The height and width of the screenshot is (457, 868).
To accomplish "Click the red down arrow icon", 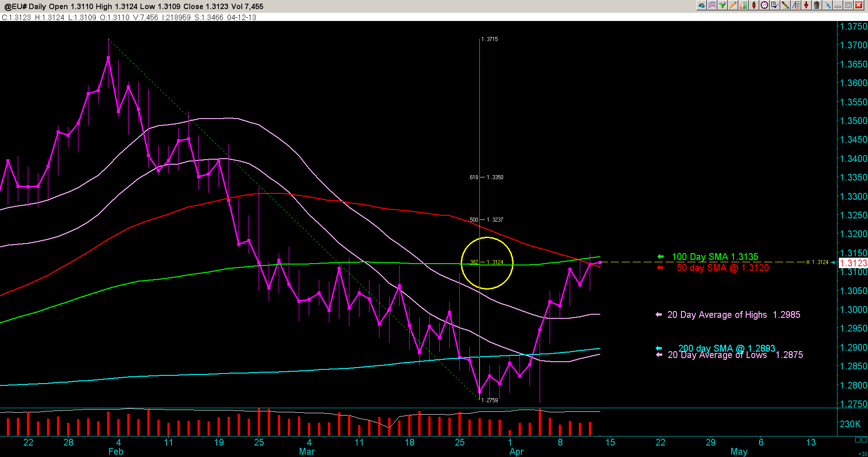I will click(x=806, y=5).
